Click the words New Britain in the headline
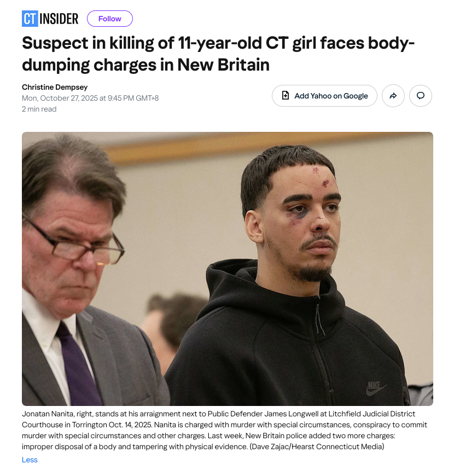454x476 pixels. [223, 65]
